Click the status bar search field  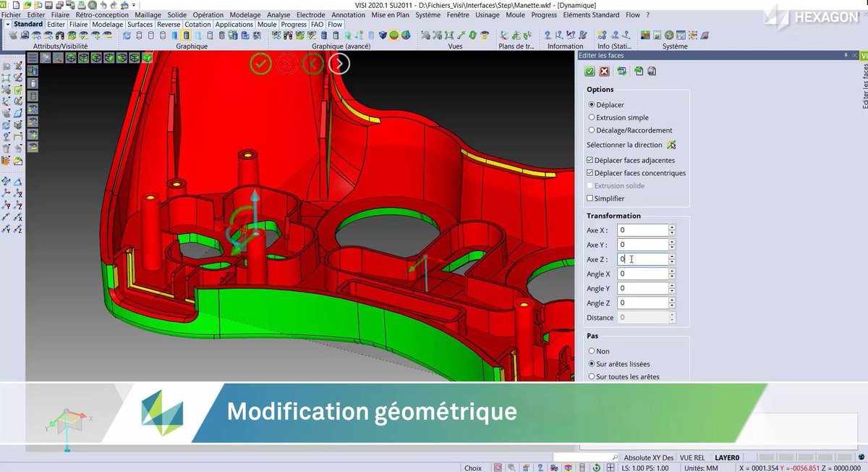click(586, 458)
